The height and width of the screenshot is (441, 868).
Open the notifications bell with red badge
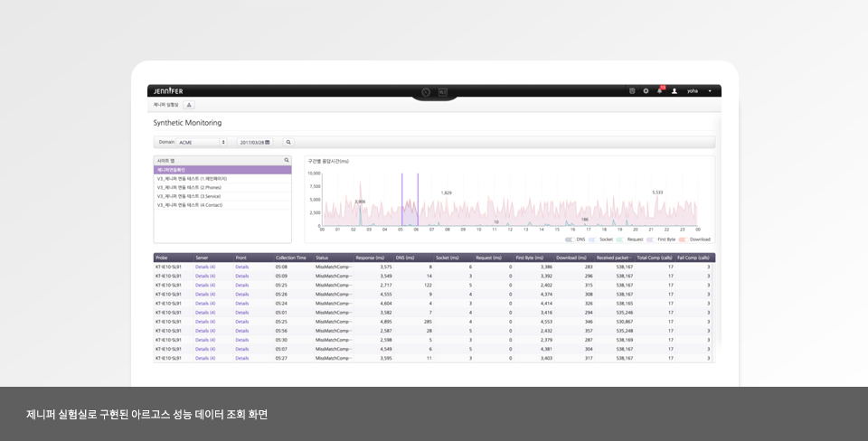point(660,91)
